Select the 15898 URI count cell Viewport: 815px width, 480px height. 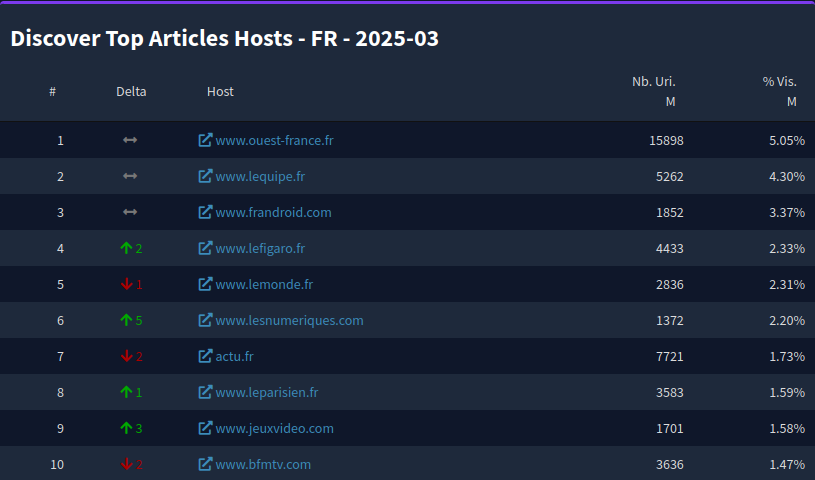coord(666,140)
